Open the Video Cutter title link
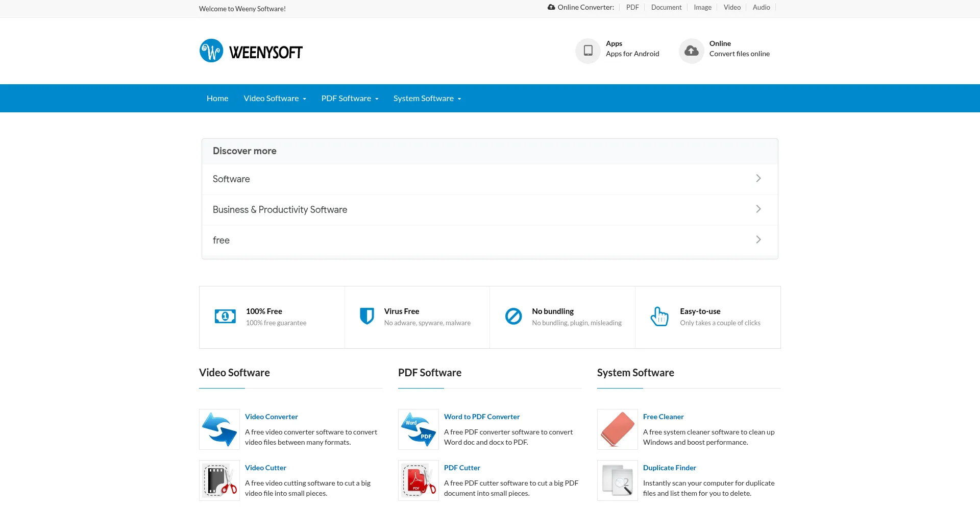 coord(265,468)
